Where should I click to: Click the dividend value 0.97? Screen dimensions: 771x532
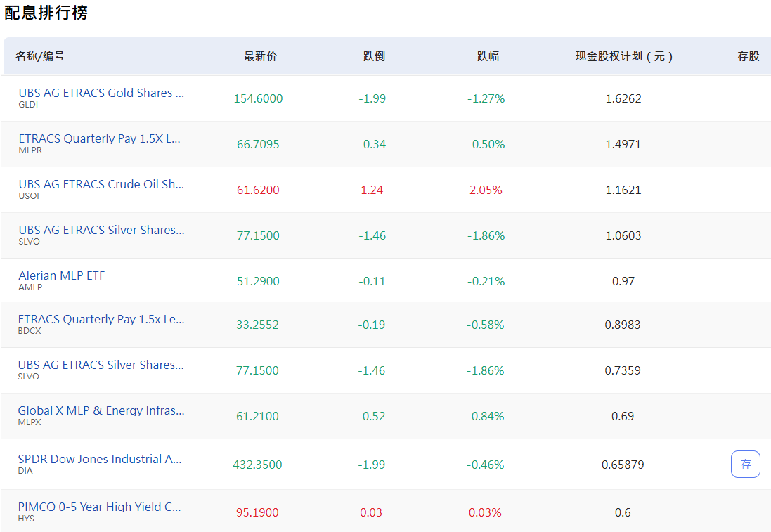pyautogui.click(x=623, y=281)
